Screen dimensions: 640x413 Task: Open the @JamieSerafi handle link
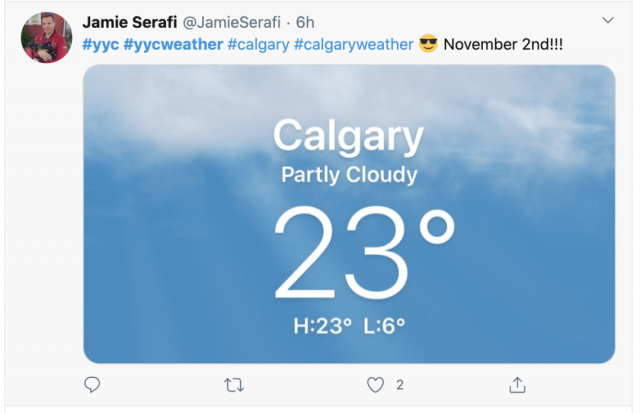[231, 22]
